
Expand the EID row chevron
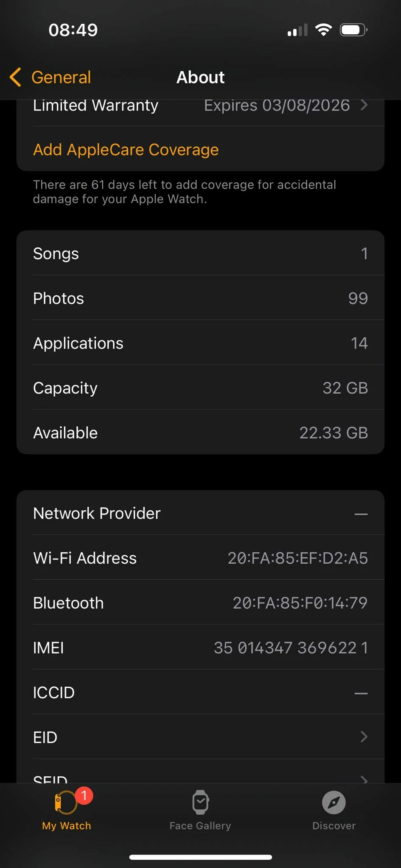364,737
